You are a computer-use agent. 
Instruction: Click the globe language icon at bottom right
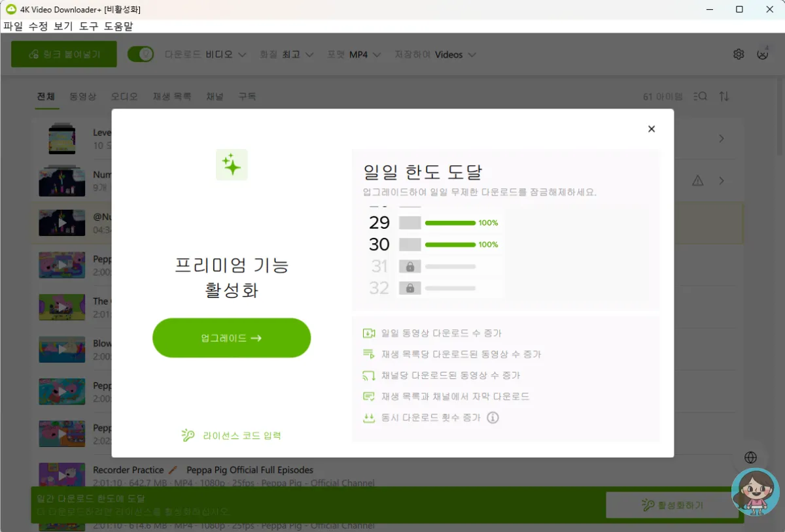(x=751, y=457)
